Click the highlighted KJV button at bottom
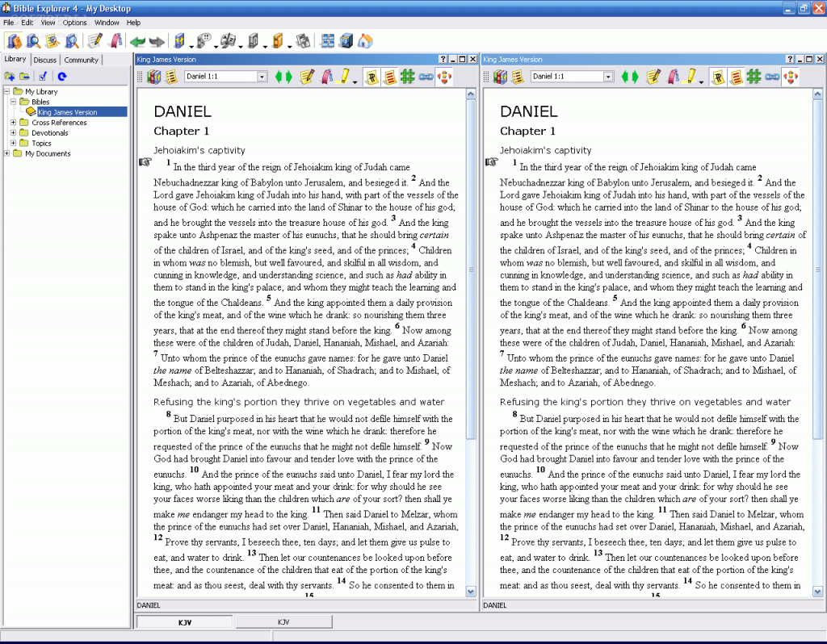Viewport: 827px width, 644px height. (185, 622)
